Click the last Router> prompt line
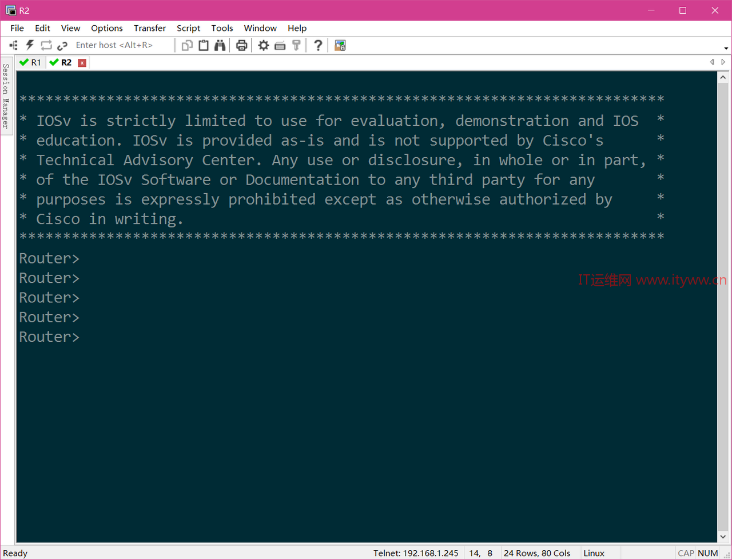Viewport: 732px width, 560px height. click(49, 337)
